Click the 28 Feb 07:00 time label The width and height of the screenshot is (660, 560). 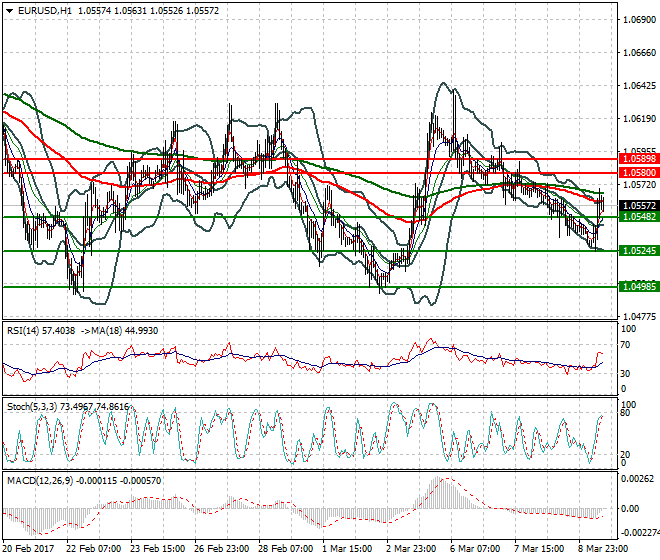(285, 549)
